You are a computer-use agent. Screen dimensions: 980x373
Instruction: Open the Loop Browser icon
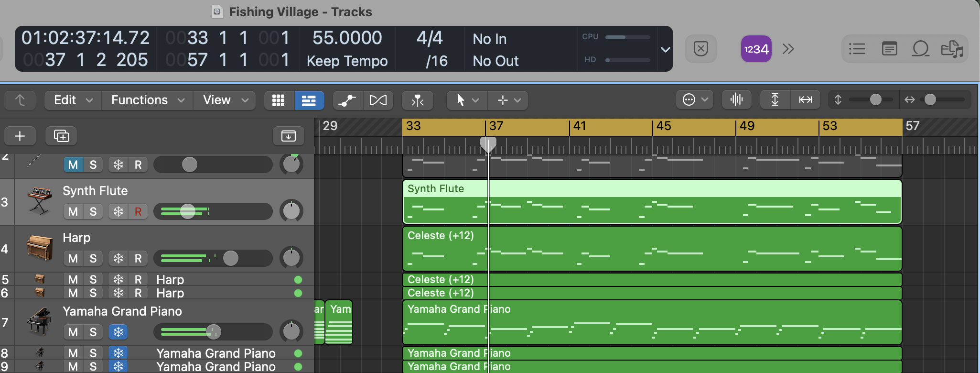point(920,49)
